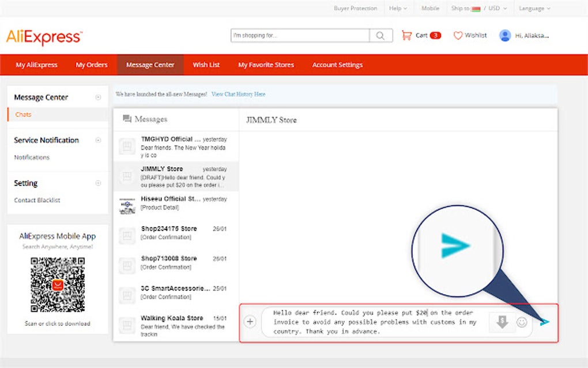Click Hiseeu Official store logo thumbnail
The width and height of the screenshot is (588, 368).
coord(127,206)
